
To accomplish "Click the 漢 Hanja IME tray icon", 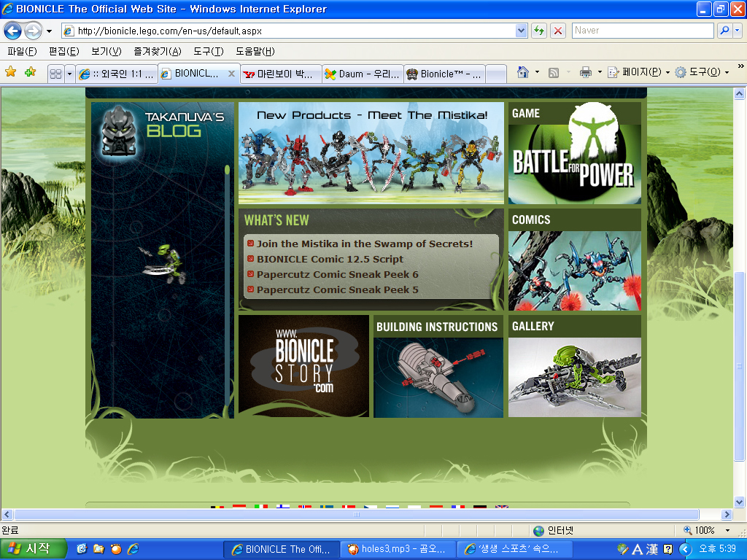I will pos(652,549).
